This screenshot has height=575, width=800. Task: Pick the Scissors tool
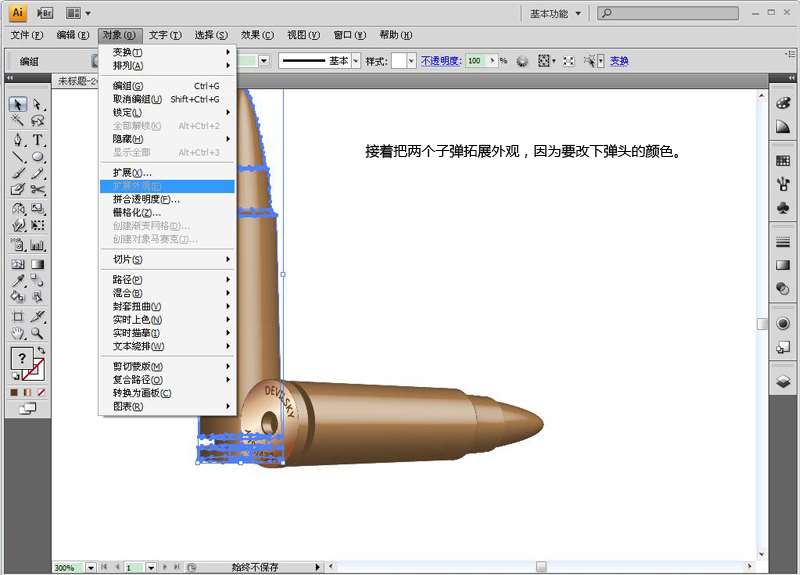point(38,190)
